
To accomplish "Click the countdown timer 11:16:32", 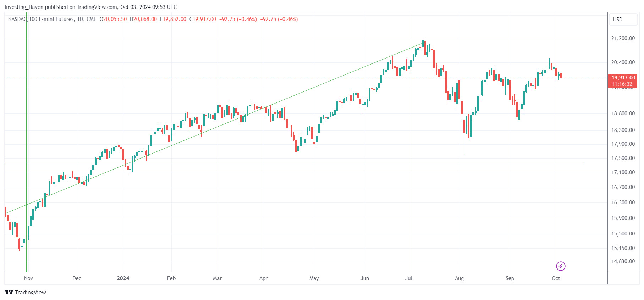I will pos(622,84).
